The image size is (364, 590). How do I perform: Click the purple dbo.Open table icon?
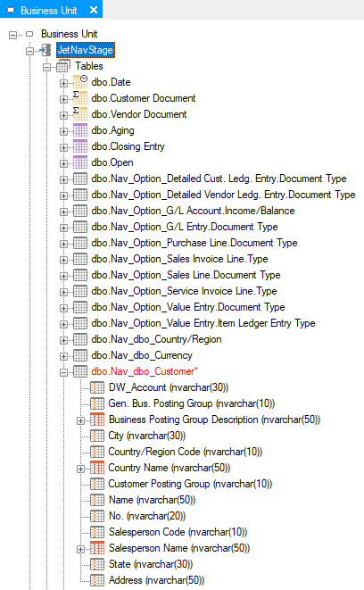80,162
